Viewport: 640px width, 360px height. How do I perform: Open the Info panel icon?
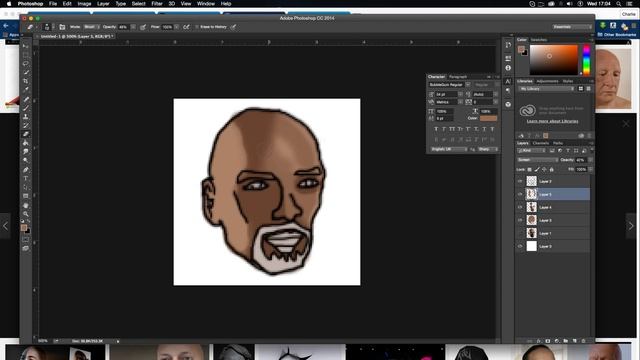click(x=508, y=68)
